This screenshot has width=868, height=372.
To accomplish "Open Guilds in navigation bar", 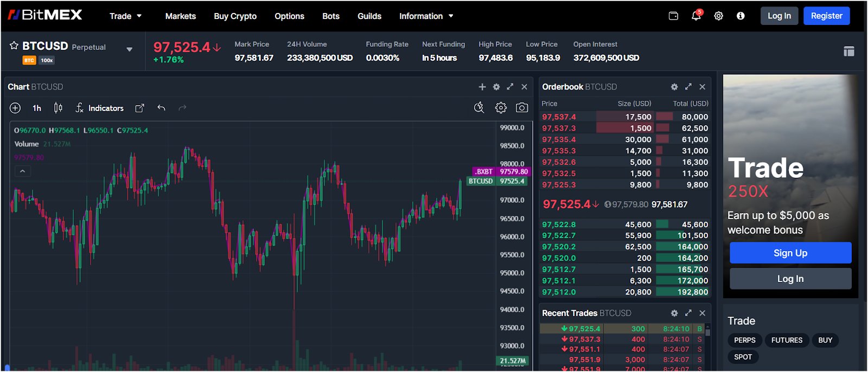I will 369,16.
